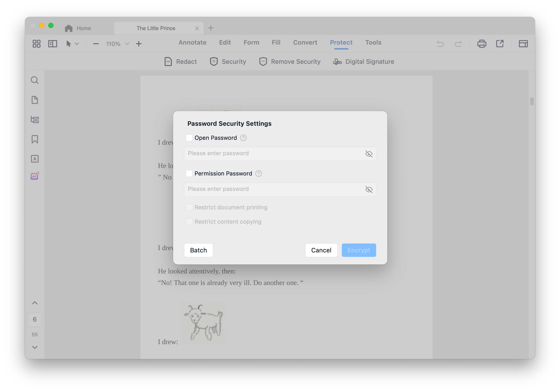Image resolution: width=560 pixels, height=392 pixels.
Task: Open the bookmarks sidebar icon
Action: (35, 139)
